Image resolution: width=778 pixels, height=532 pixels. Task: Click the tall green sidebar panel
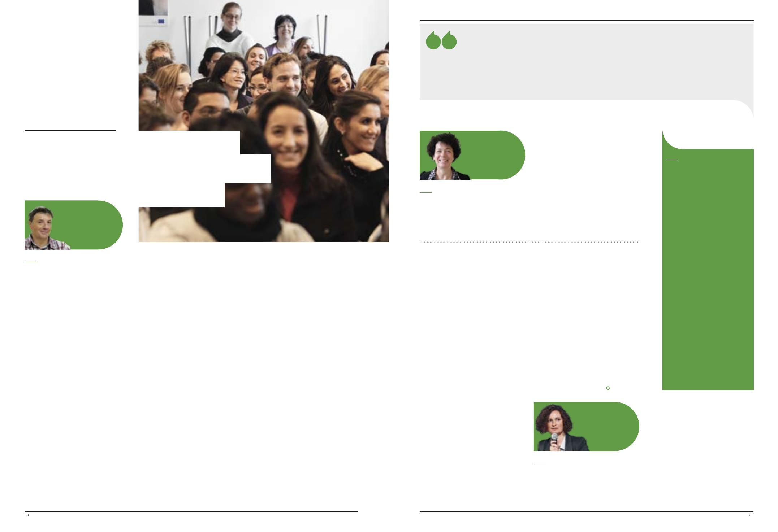(x=708, y=269)
